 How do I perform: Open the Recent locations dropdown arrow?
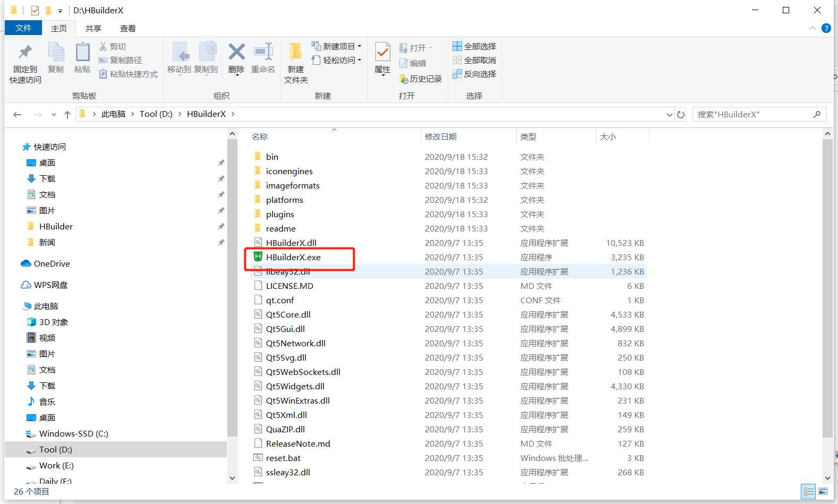54,114
